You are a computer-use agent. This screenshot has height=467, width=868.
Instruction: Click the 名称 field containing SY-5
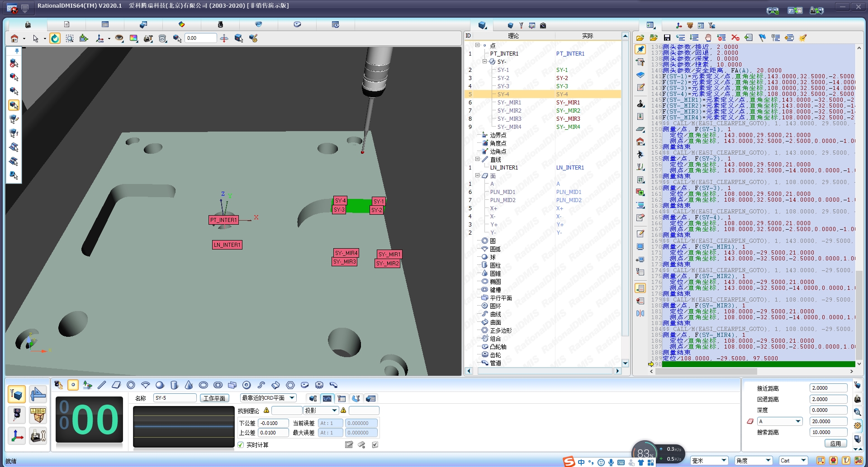[x=175, y=398]
